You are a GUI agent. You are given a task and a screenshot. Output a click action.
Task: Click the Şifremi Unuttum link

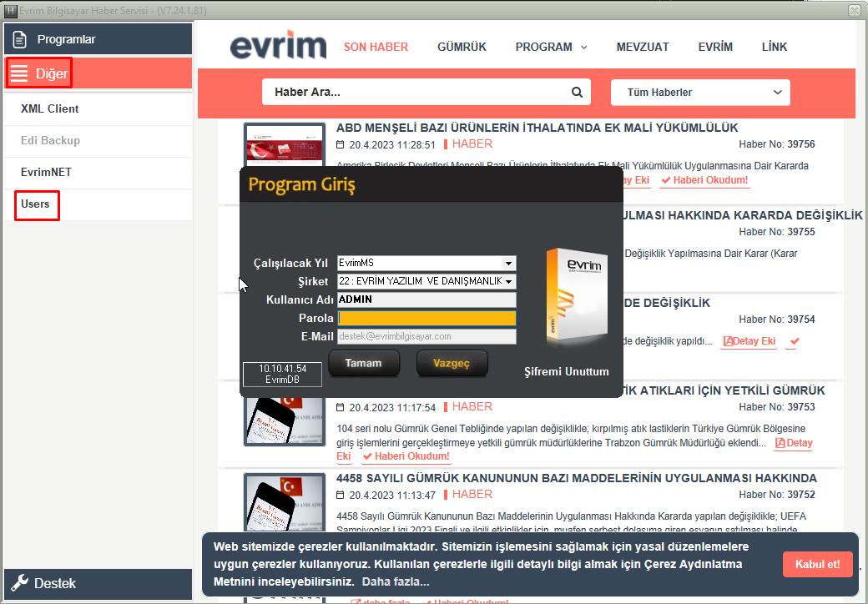(567, 372)
